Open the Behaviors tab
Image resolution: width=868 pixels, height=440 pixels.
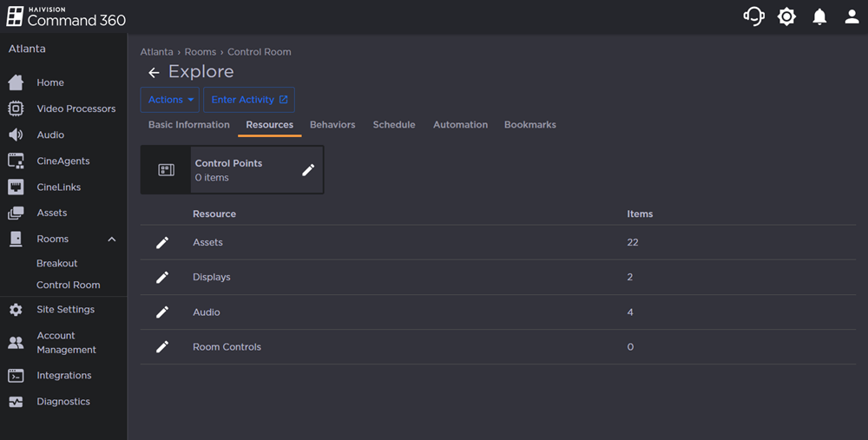click(332, 125)
